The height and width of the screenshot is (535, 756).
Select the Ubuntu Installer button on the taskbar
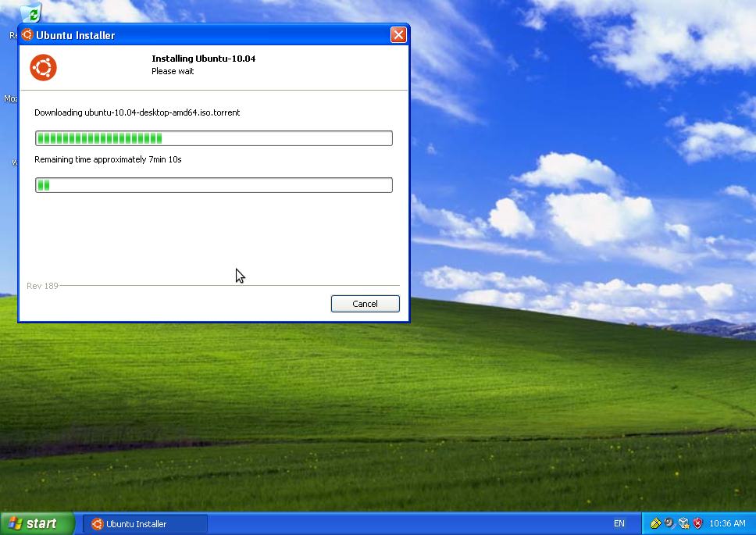click(144, 523)
